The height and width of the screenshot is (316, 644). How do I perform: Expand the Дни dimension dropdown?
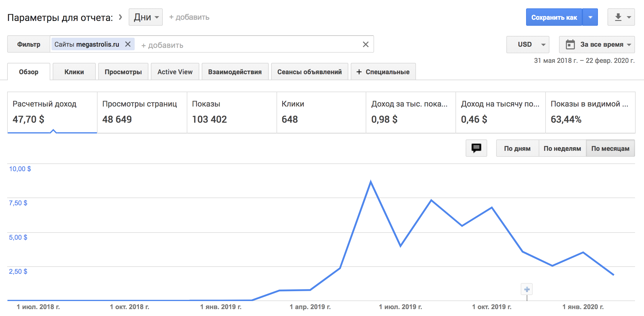pyautogui.click(x=146, y=17)
